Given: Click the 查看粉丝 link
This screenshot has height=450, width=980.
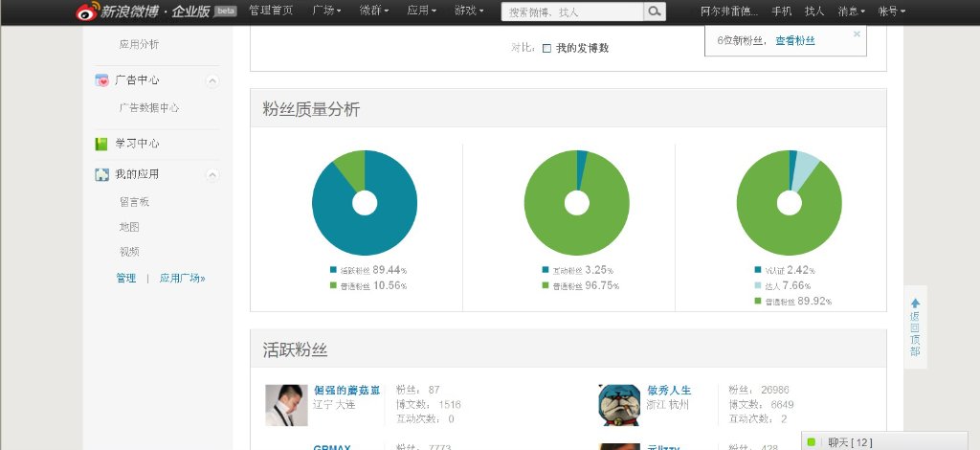Looking at the screenshot, I should tap(795, 40).
